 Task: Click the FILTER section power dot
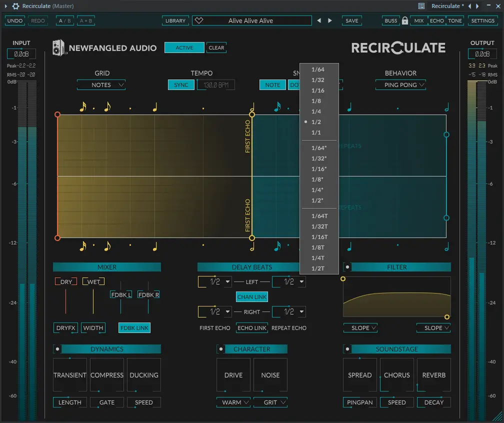click(x=347, y=267)
